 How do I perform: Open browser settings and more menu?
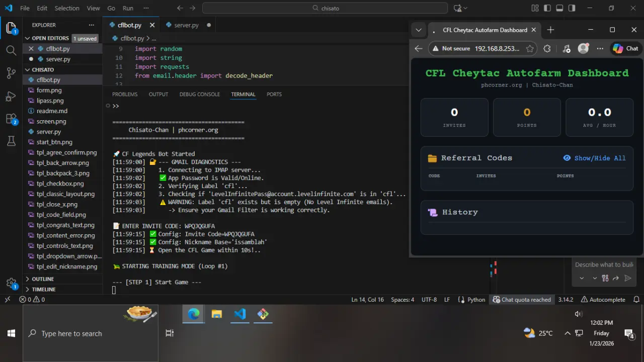pos(600,49)
